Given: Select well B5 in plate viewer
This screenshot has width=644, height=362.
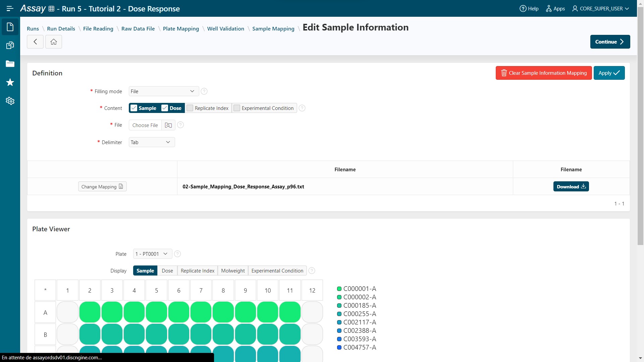Looking at the screenshot, I should coord(156,334).
